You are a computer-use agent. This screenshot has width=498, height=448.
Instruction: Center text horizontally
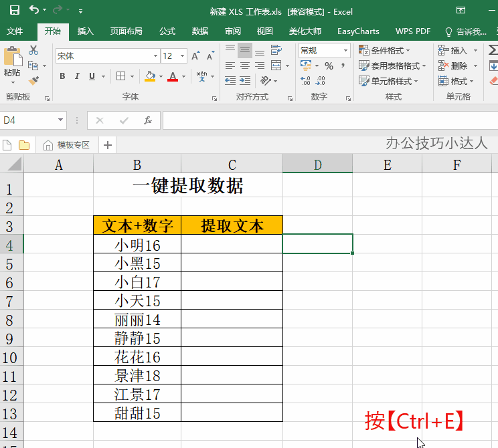245,66
